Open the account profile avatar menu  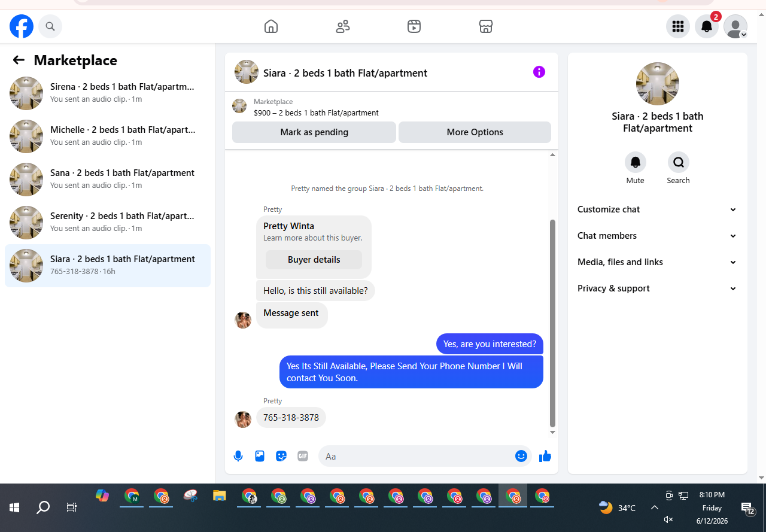(735, 26)
